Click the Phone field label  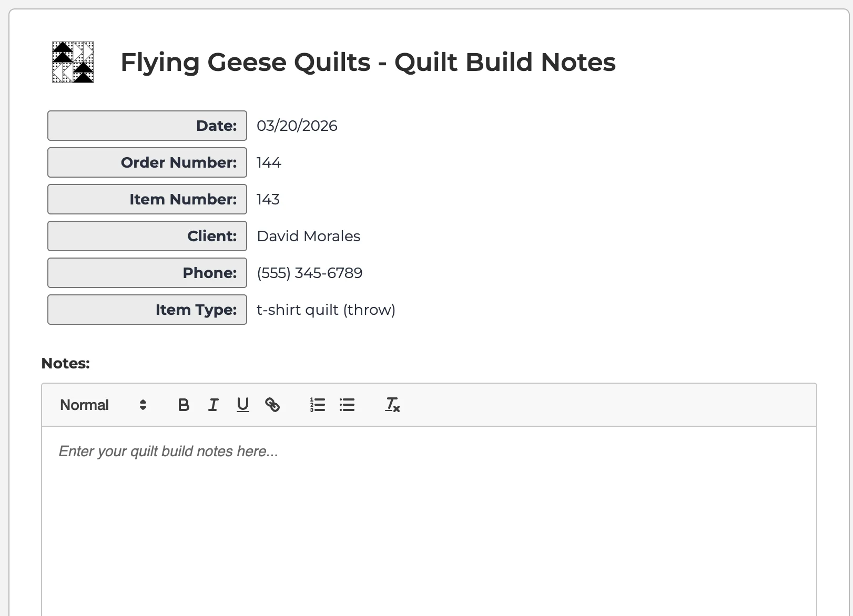click(x=147, y=273)
